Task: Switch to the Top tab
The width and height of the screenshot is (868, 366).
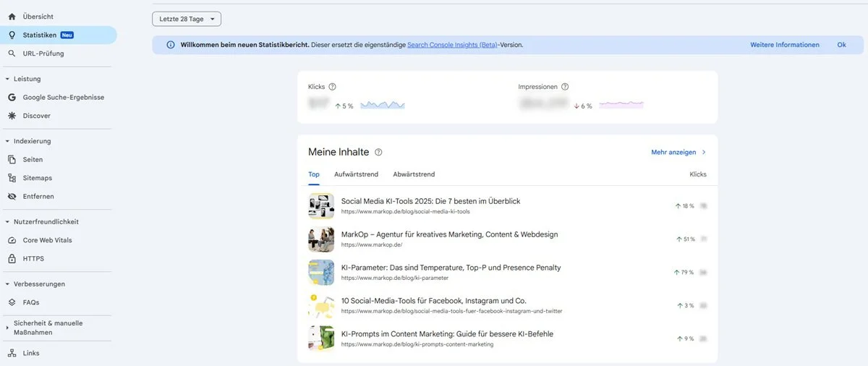Action: coord(314,174)
